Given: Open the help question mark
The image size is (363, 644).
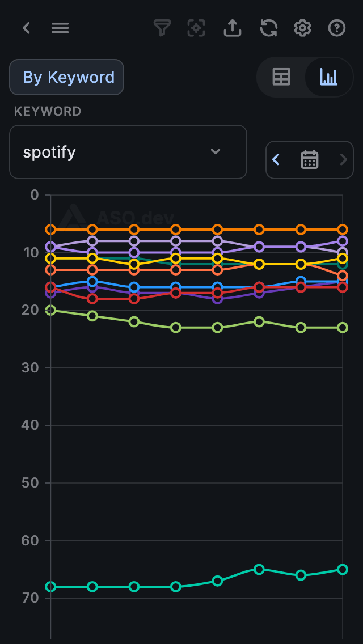Looking at the screenshot, I should [337, 28].
